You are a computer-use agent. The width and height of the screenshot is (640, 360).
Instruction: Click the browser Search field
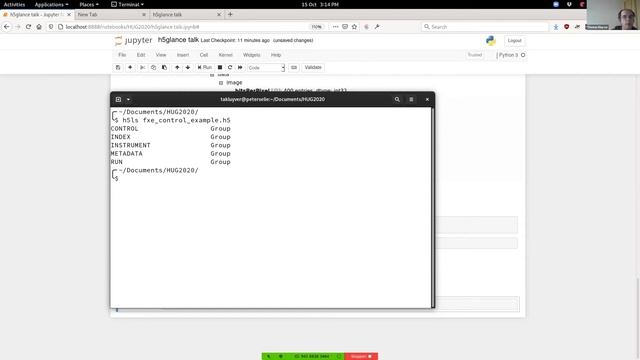click(x=484, y=27)
